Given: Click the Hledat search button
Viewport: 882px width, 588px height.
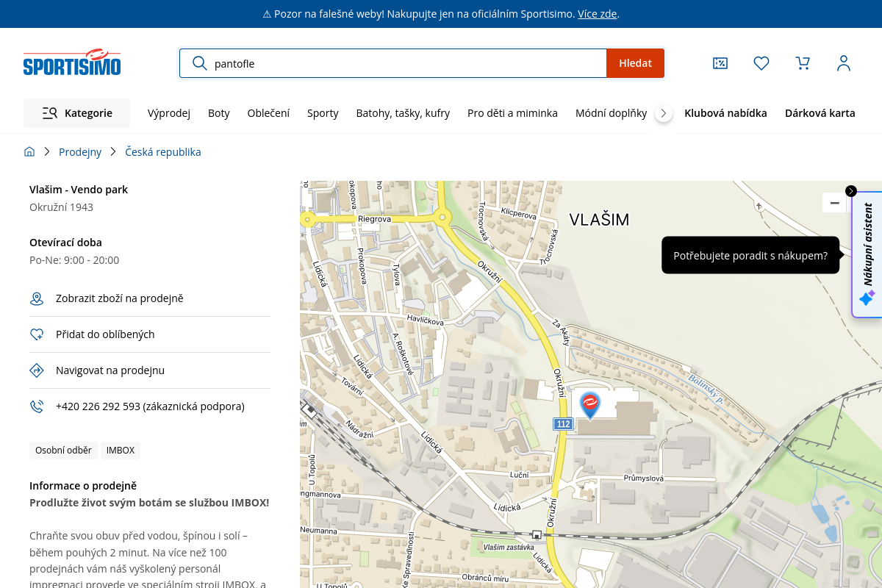Looking at the screenshot, I should tap(635, 63).
